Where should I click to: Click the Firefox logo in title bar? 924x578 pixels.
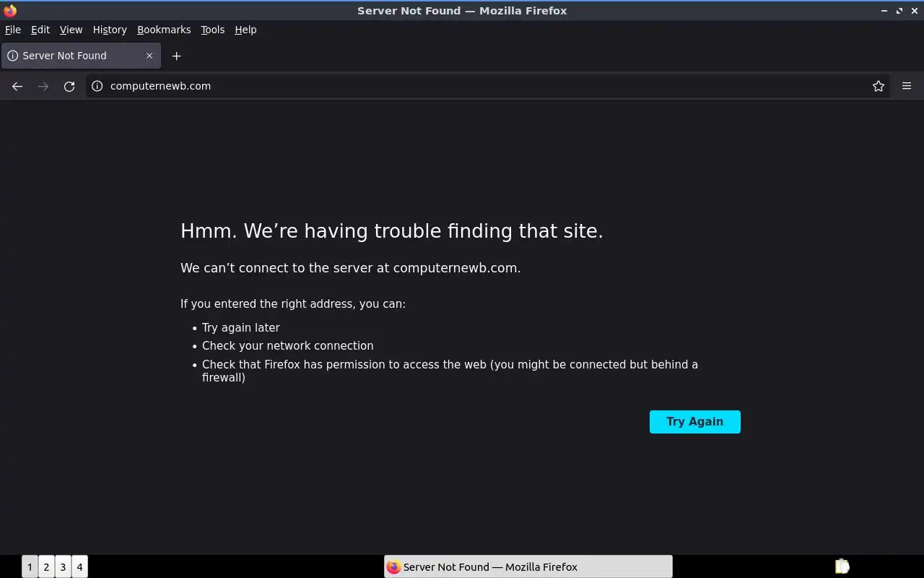click(10, 10)
